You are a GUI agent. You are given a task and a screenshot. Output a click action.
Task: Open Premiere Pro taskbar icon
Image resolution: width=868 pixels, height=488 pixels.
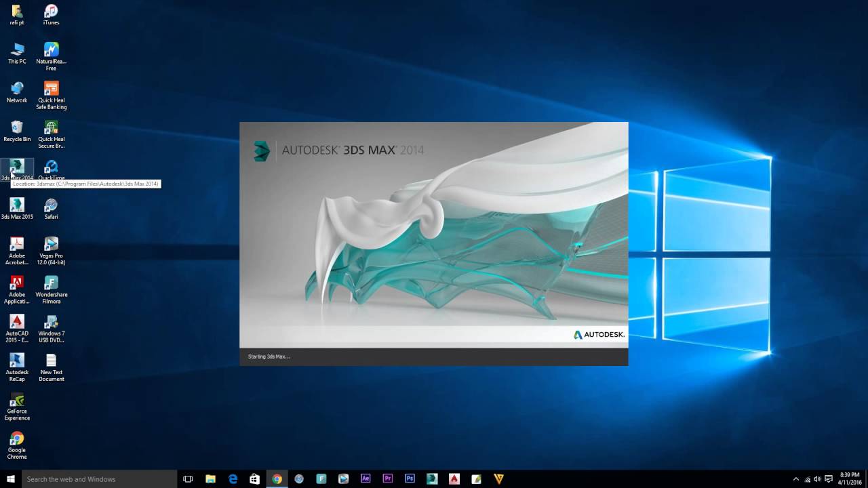[x=387, y=479]
